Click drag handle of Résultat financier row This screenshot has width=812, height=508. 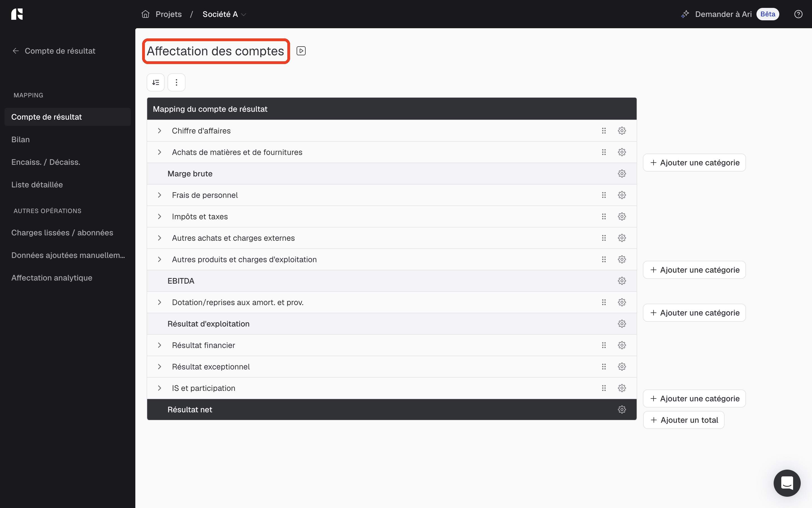[604, 345]
